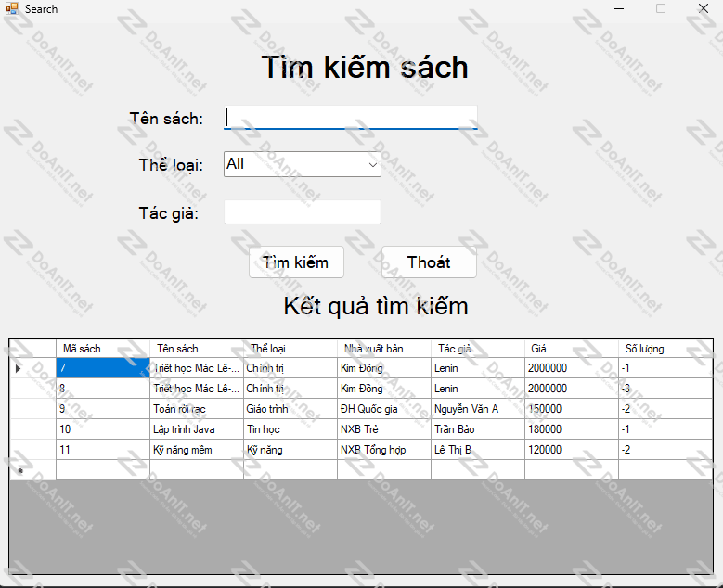Sort by the Tên sách column header

196,349
